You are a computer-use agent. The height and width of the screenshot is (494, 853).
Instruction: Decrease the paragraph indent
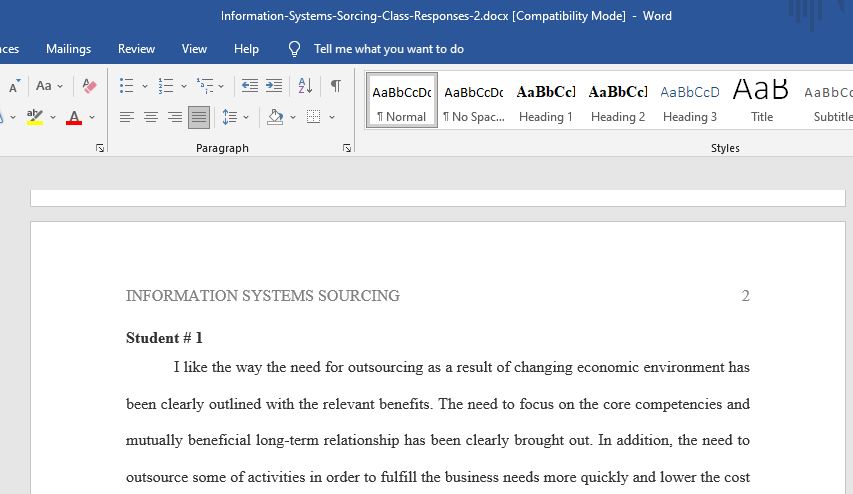tap(250, 86)
